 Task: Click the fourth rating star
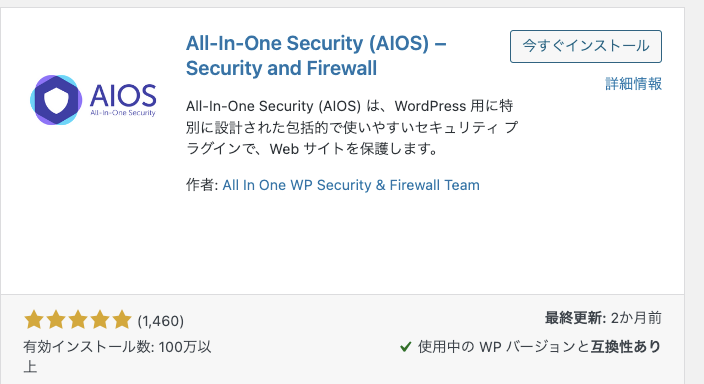(100, 320)
